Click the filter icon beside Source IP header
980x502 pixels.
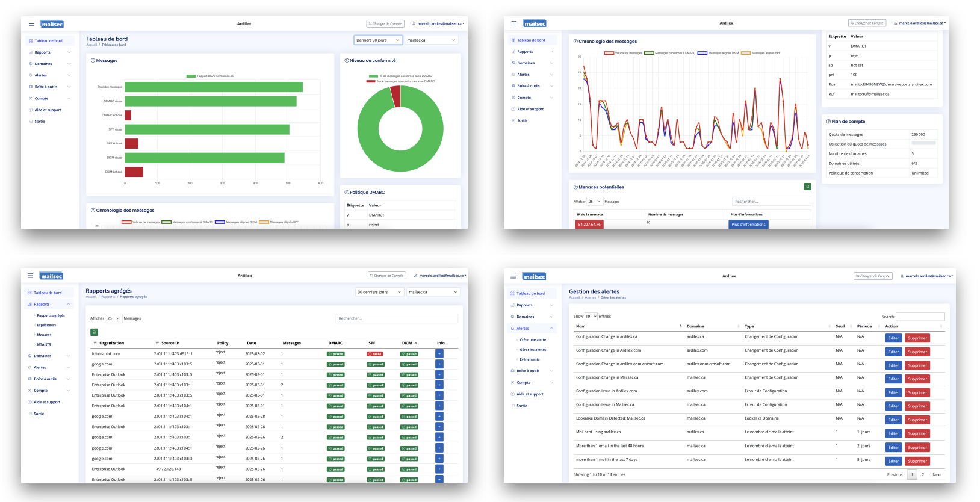click(x=157, y=343)
